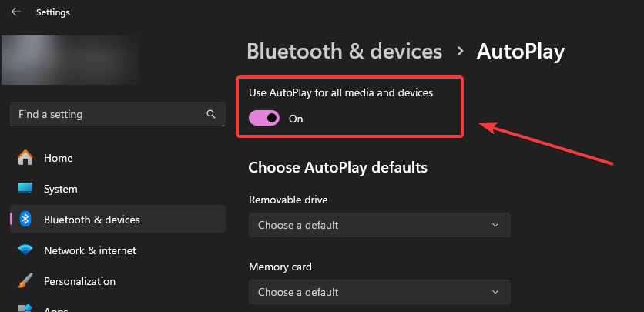Click the Home house icon
This screenshot has height=312, width=644.
[x=25, y=158]
